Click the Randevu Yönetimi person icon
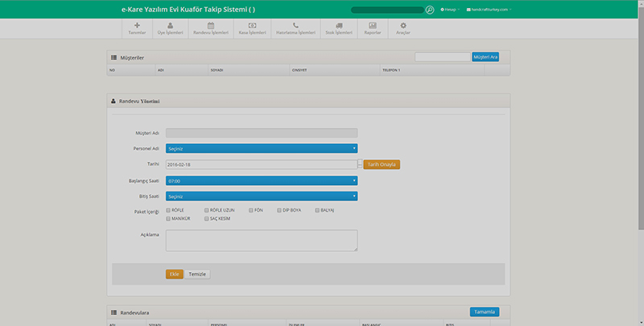Viewport: 644px width, 326px height. pos(114,101)
